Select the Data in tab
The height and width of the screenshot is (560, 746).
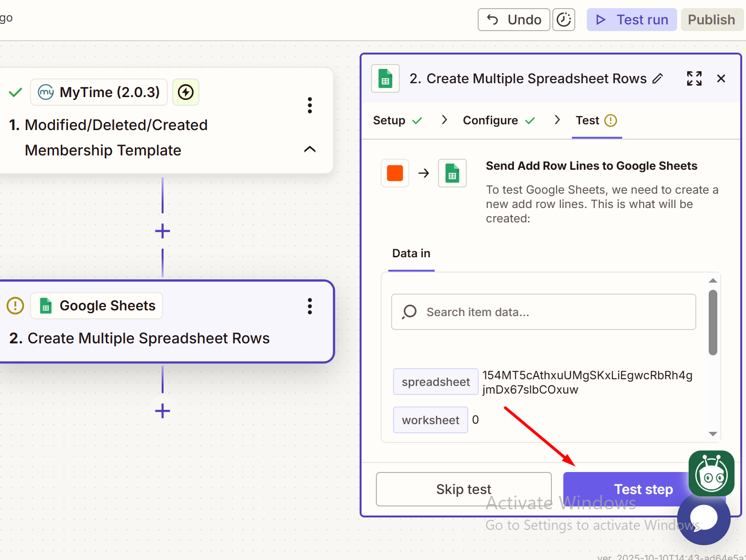[411, 253]
